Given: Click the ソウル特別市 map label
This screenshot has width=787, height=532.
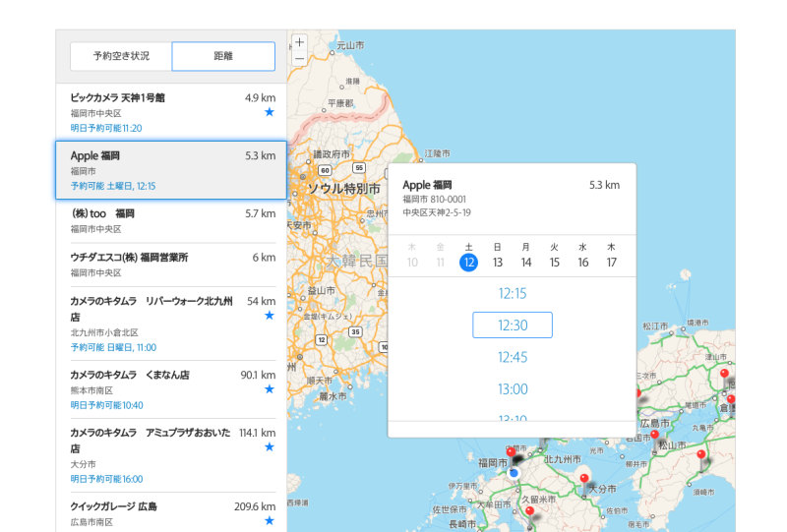Looking at the screenshot, I should click(x=344, y=189).
